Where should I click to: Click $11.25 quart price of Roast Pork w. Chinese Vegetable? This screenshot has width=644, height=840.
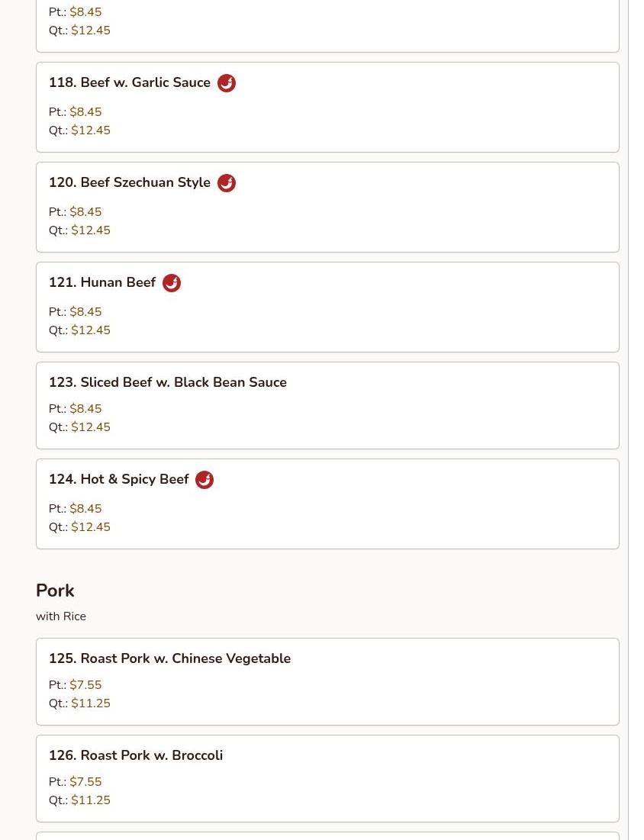click(91, 703)
